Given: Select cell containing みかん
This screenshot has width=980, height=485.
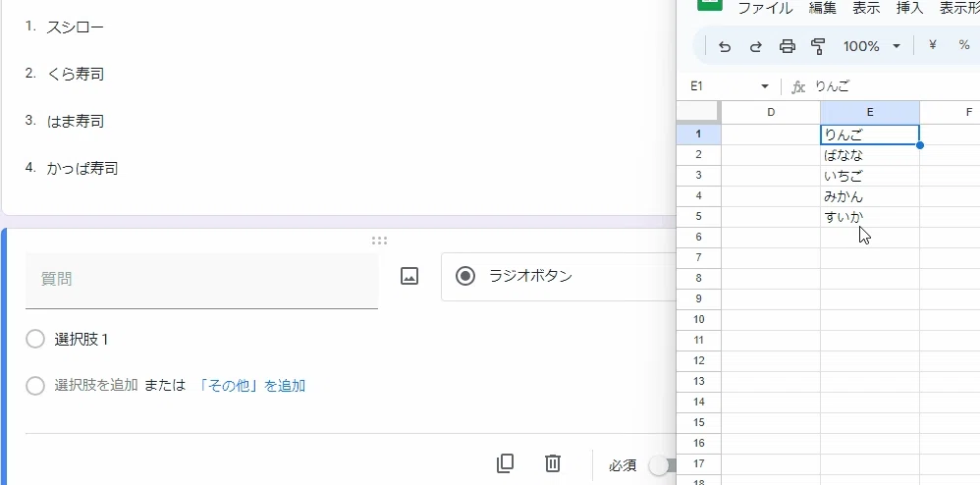Looking at the screenshot, I should pos(869,196).
